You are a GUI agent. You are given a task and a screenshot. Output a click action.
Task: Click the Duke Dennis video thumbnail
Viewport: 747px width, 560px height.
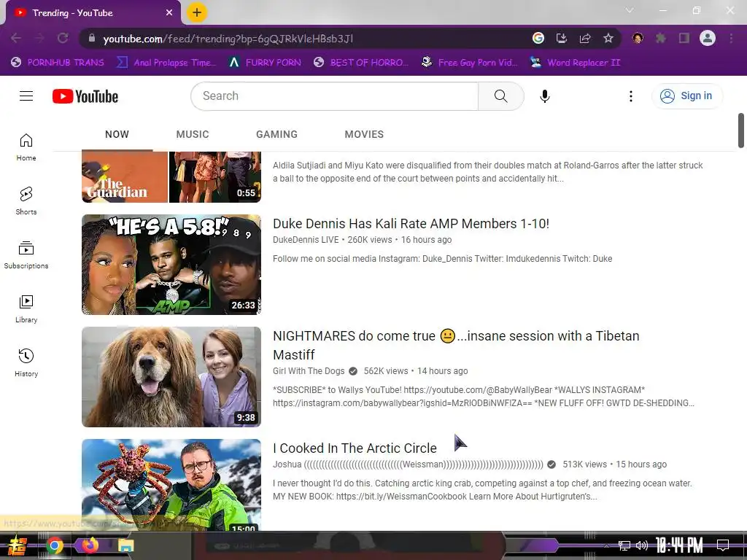171,264
